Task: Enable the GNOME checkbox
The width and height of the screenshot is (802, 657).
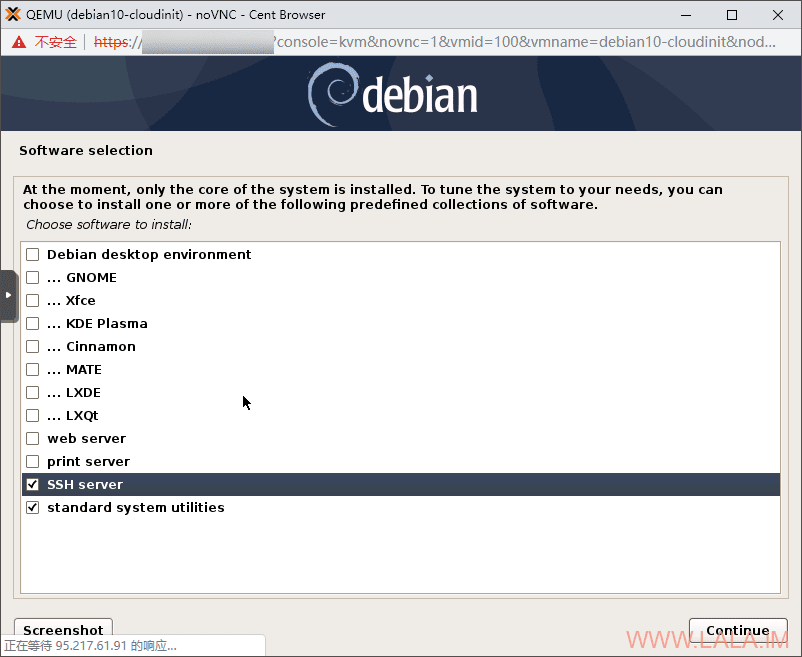Action: click(33, 278)
